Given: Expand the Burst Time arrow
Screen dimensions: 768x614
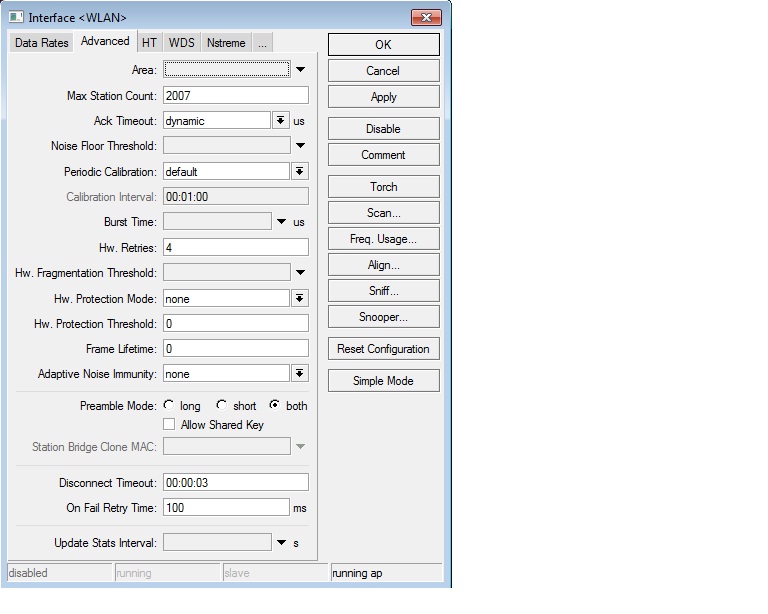Looking at the screenshot, I should point(281,222).
